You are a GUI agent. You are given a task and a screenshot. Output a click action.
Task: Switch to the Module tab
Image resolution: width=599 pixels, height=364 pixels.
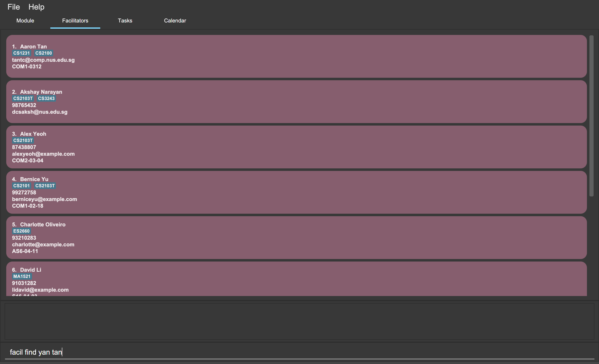click(25, 21)
